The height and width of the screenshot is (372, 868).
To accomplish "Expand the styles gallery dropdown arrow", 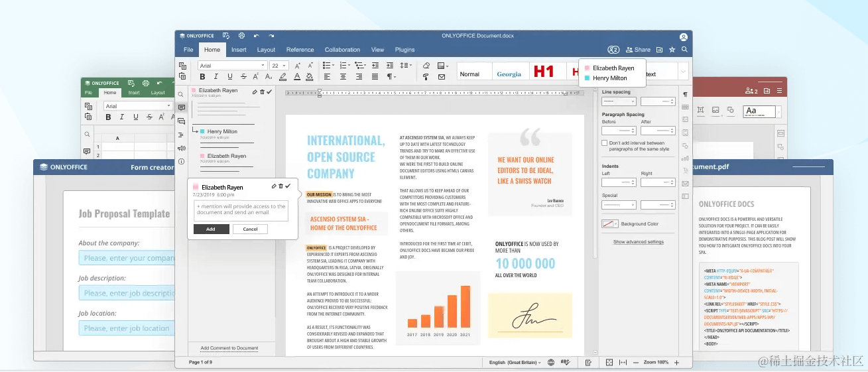I will pos(682,71).
